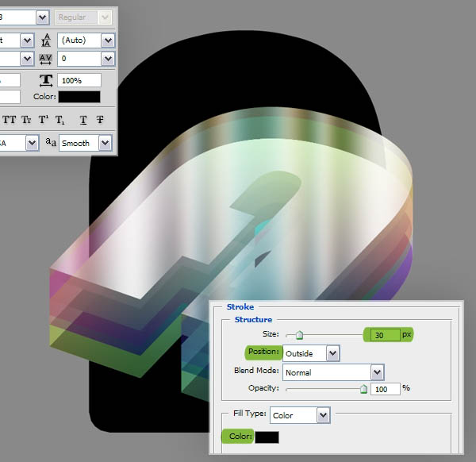Open the Smooth anti-aliasing dropdown

(x=106, y=143)
